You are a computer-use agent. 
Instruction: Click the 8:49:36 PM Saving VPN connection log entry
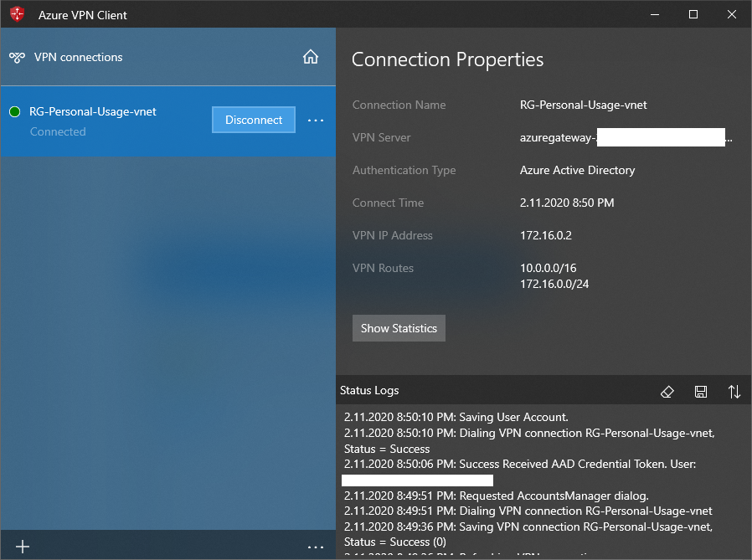point(528,534)
